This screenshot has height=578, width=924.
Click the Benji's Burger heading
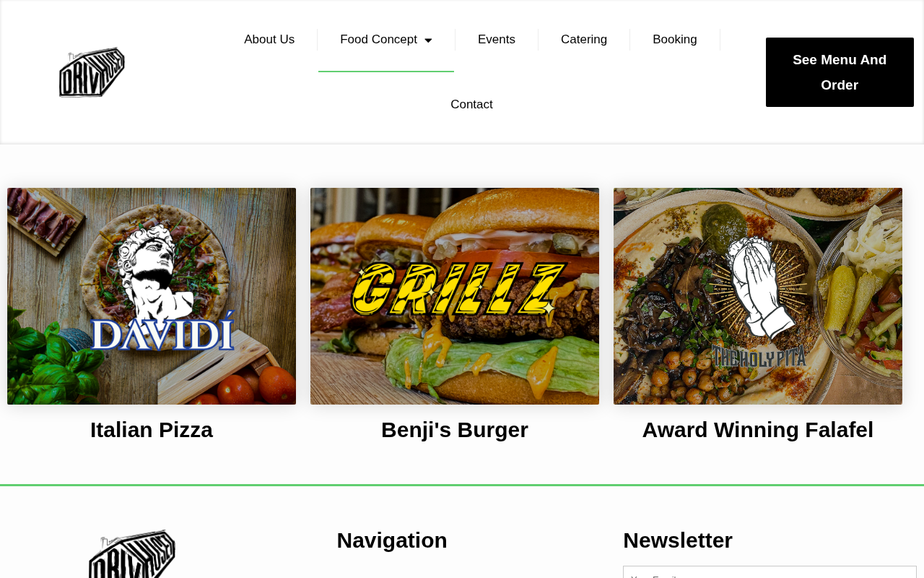[455, 430]
